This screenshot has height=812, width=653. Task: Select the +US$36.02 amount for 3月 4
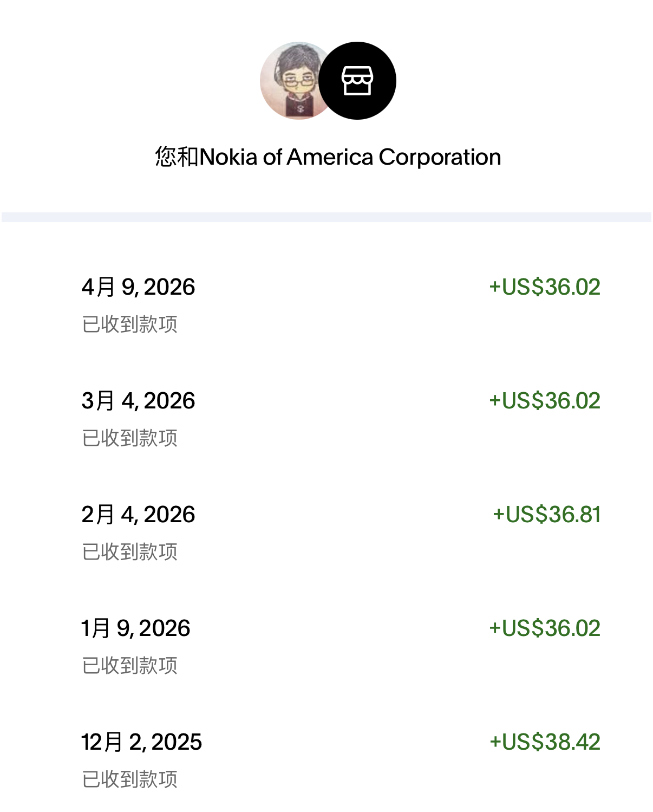pos(545,401)
